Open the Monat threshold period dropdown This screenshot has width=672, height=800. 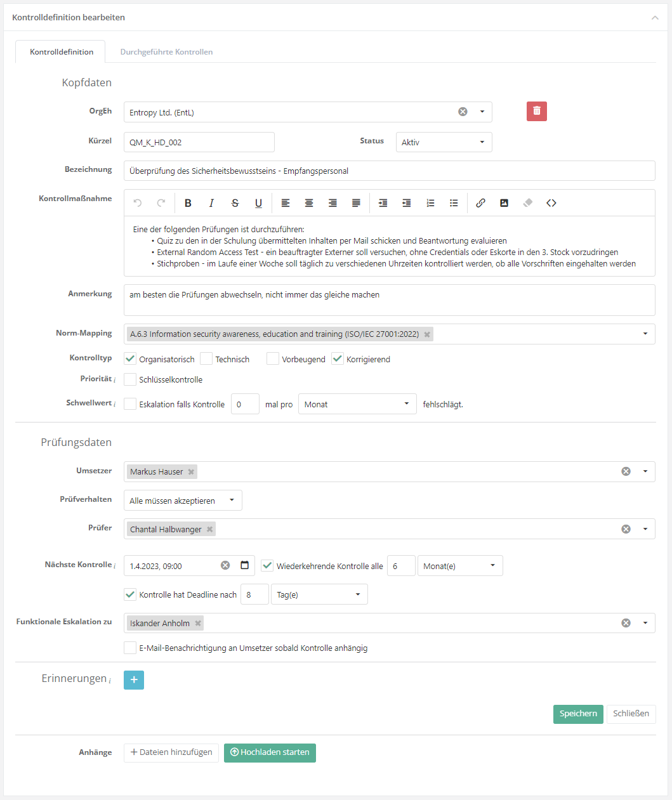(x=357, y=404)
